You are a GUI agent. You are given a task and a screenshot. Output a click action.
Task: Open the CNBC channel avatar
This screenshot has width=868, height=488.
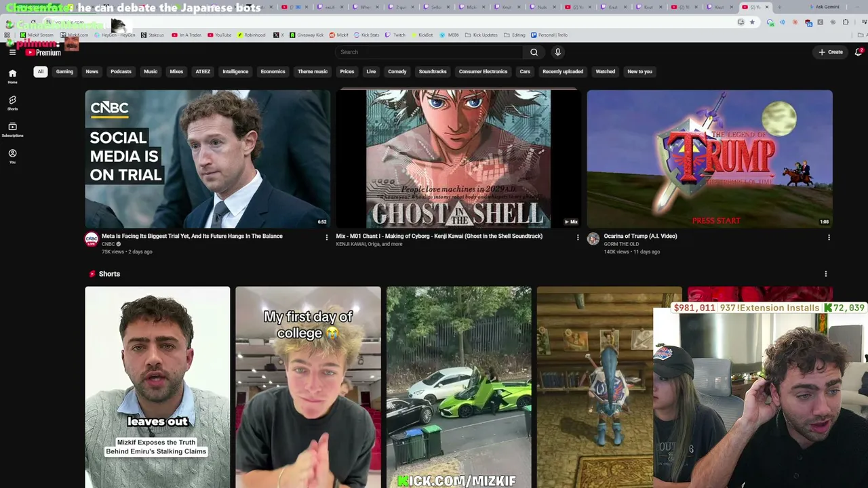(92, 239)
